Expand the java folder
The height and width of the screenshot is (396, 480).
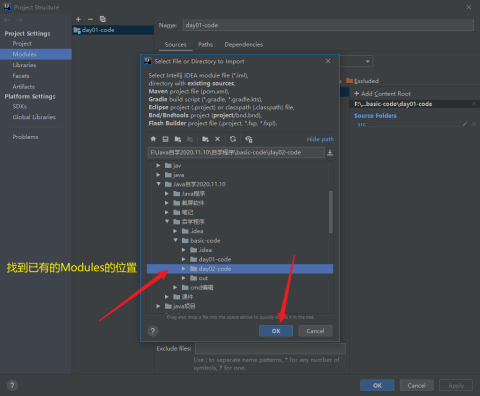[x=158, y=175]
